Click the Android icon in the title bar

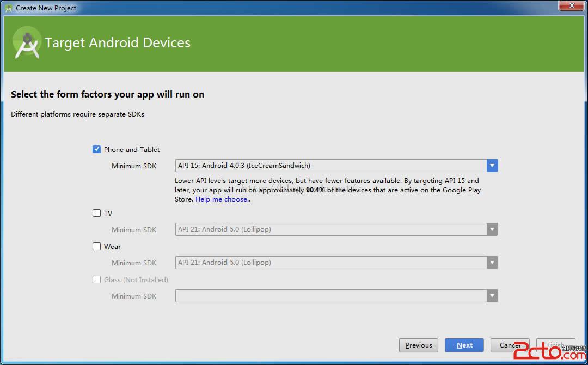(9, 8)
